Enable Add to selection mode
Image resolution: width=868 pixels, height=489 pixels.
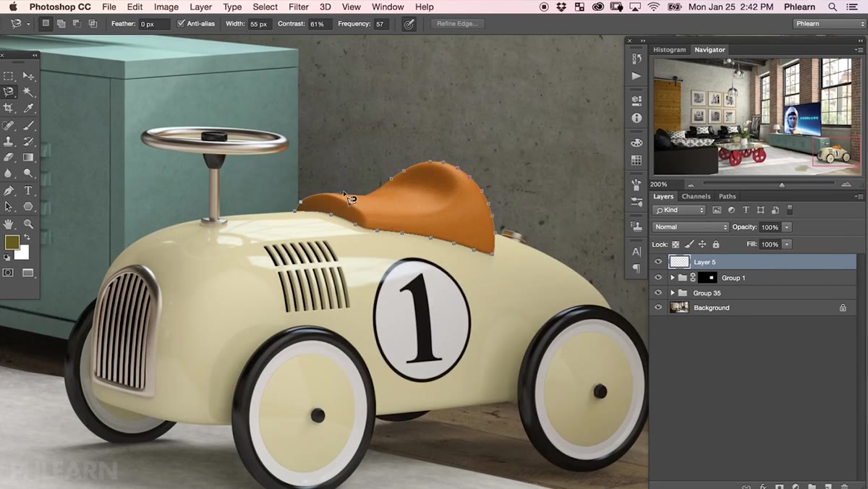pyautogui.click(x=61, y=24)
